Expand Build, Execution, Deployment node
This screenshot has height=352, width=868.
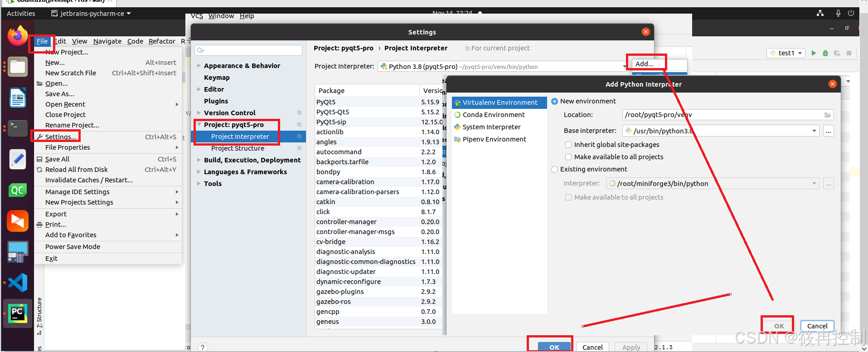(x=199, y=160)
